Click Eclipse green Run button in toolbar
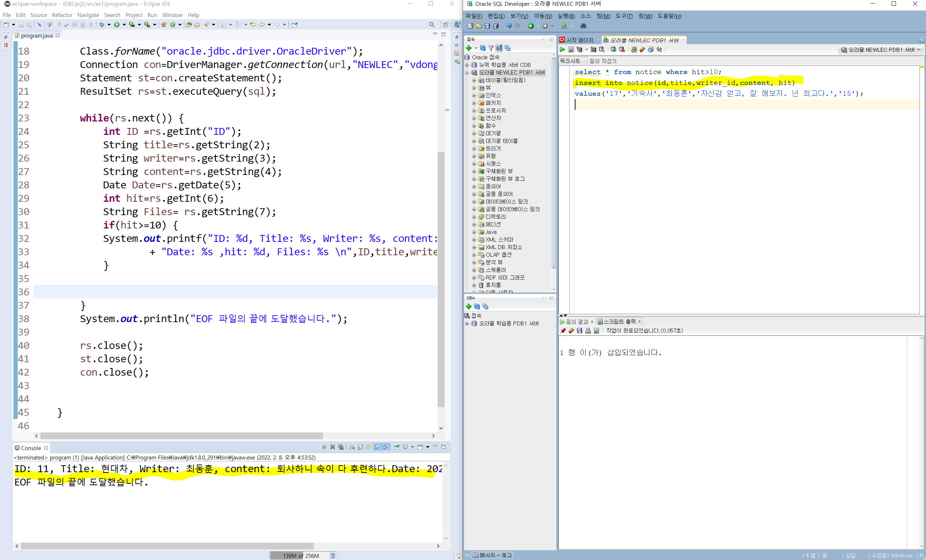Screen dimensions: 926x560 (117, 25)
